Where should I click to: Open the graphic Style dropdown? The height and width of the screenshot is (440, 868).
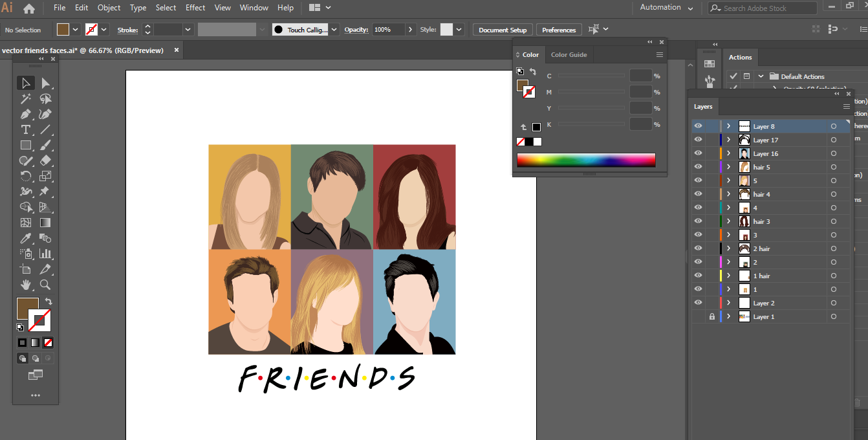pyautogui.click(x=459, y=30)
